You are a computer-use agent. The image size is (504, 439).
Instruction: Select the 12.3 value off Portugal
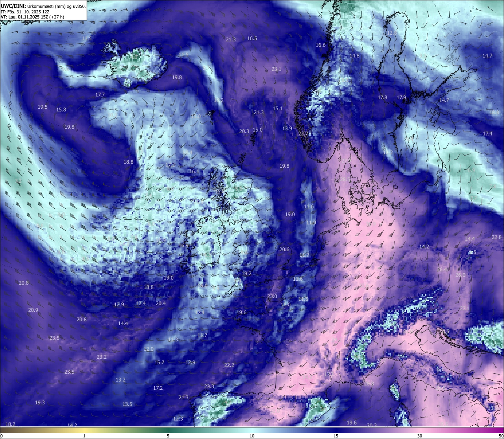point(178,419)
